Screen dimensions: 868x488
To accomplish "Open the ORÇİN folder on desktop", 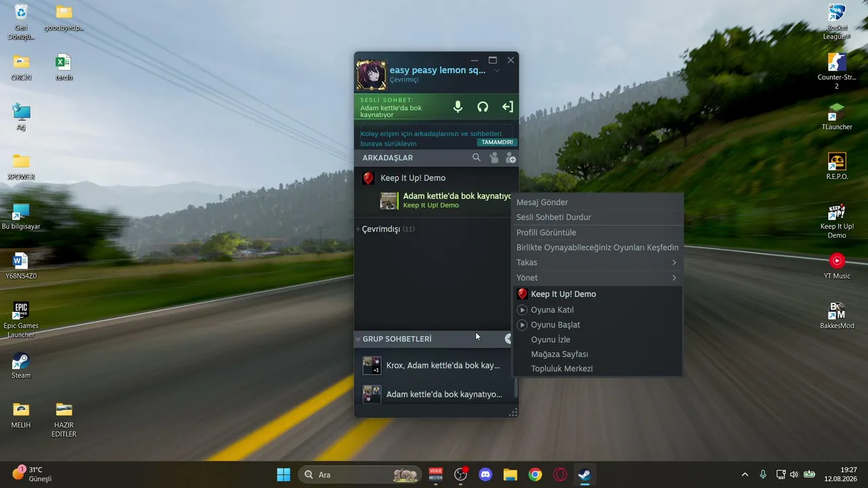I will pyautogui.click(x=21, y=68).
